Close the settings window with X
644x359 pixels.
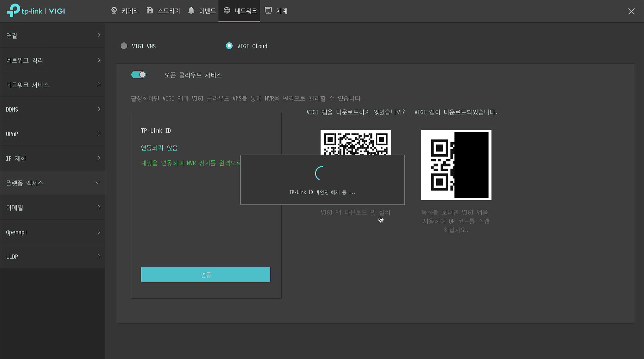tap(631, 11)
